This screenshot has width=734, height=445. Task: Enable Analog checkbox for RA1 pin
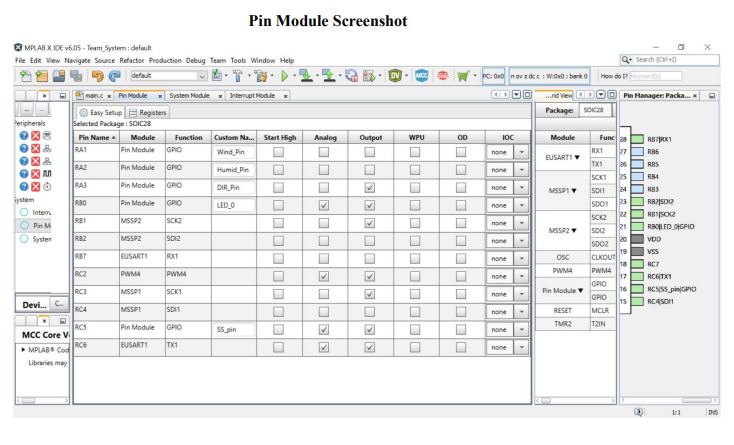click(323, 151)
